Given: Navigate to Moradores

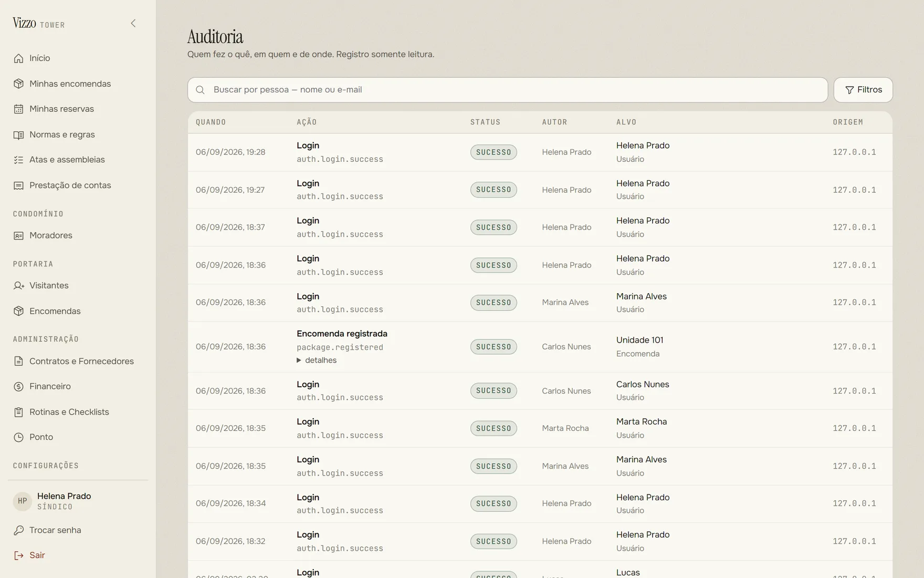Looking at the screenshot, I should 50,235.
